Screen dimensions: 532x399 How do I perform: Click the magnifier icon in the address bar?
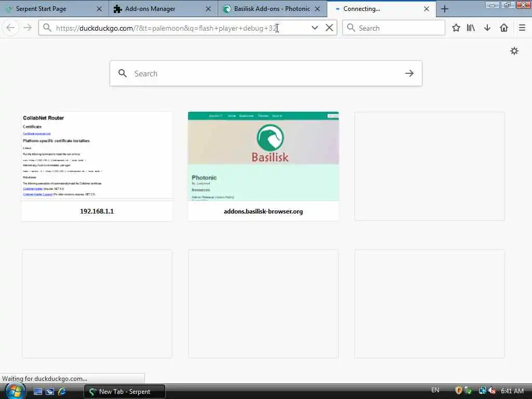(x=47, y=28)
